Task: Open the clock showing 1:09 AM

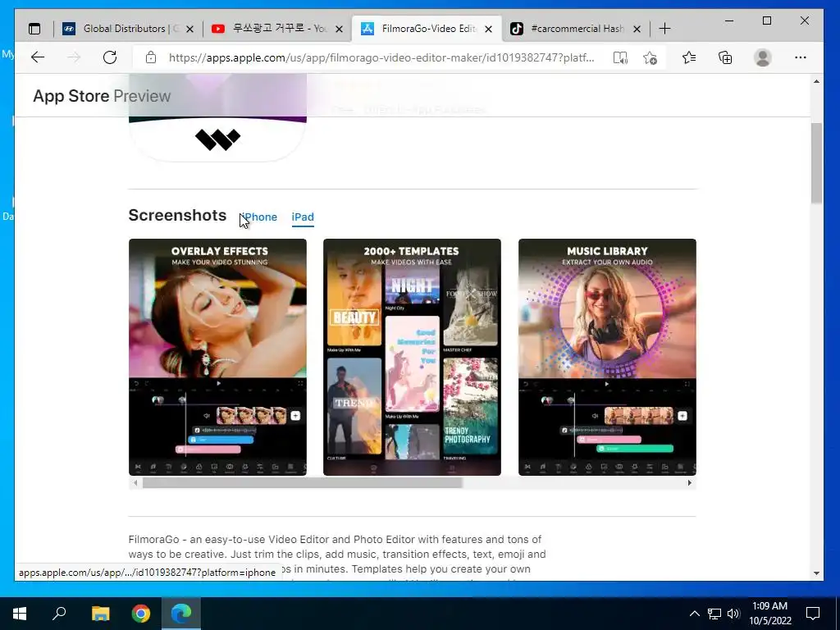Action: pos(769,614)
